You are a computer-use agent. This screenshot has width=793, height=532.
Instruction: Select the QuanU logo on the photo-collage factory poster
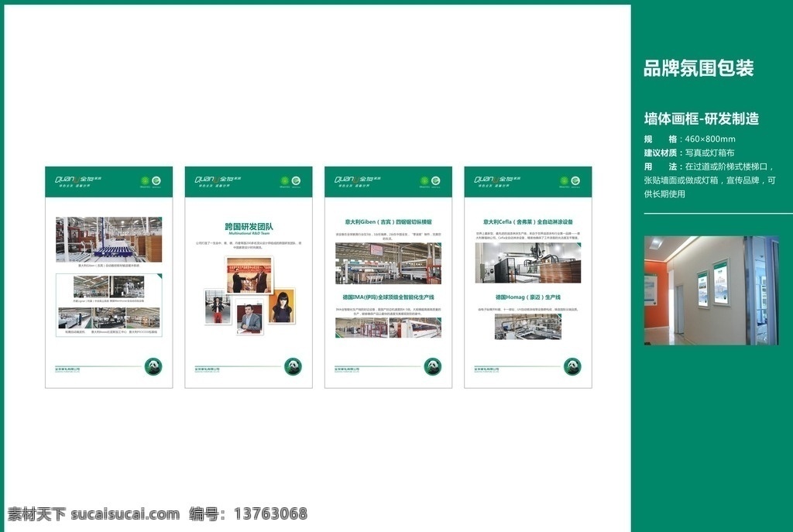[78, 181]
